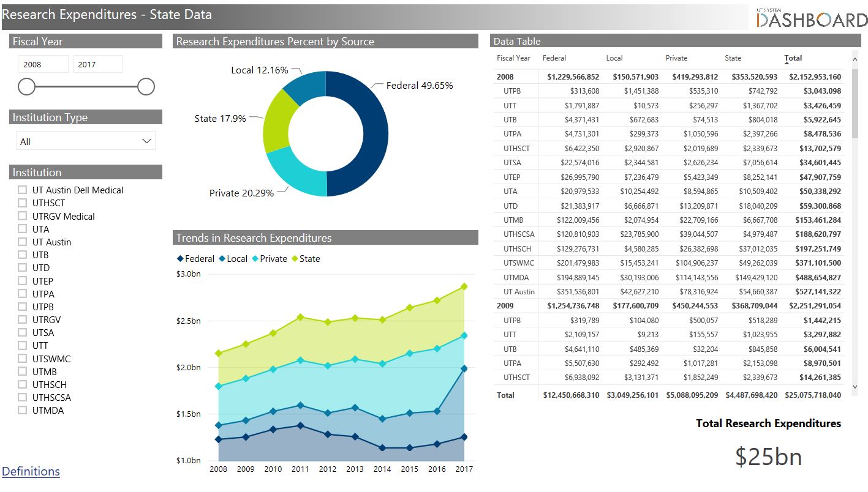
Task: Sort table by Total column header
Action: [x=793, y=58]
